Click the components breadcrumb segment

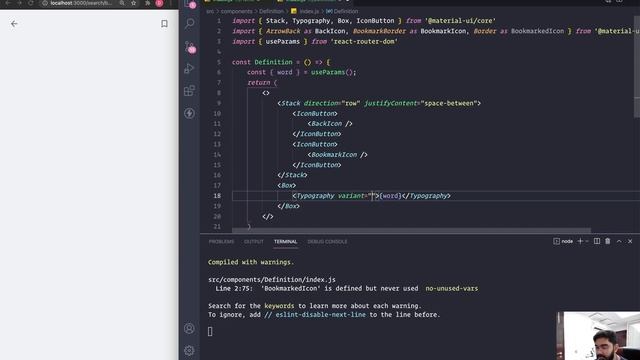[236, 11]
